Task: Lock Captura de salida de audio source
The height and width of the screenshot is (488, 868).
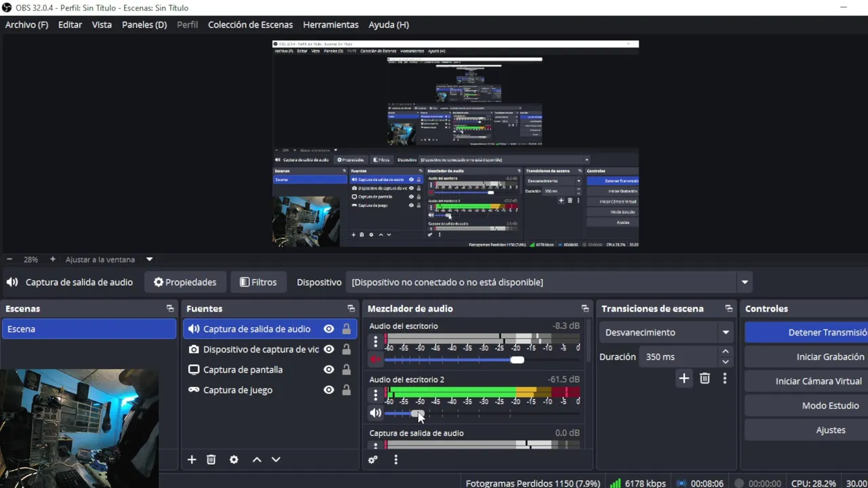Action: point(347,329)
